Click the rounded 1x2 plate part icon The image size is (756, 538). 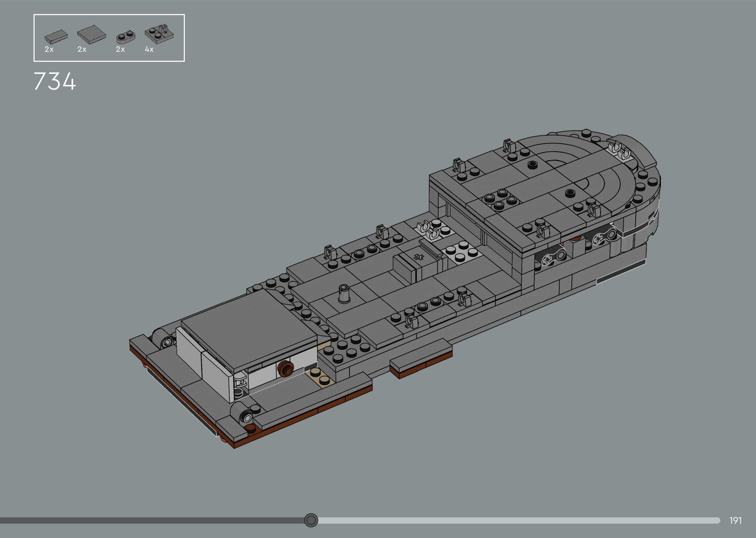click(125, 37)
